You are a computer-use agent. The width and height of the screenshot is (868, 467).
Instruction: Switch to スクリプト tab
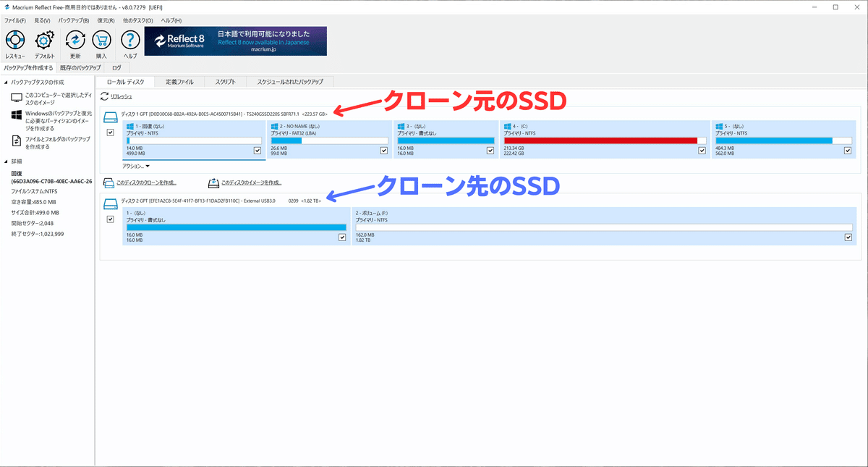coord(225,82)
